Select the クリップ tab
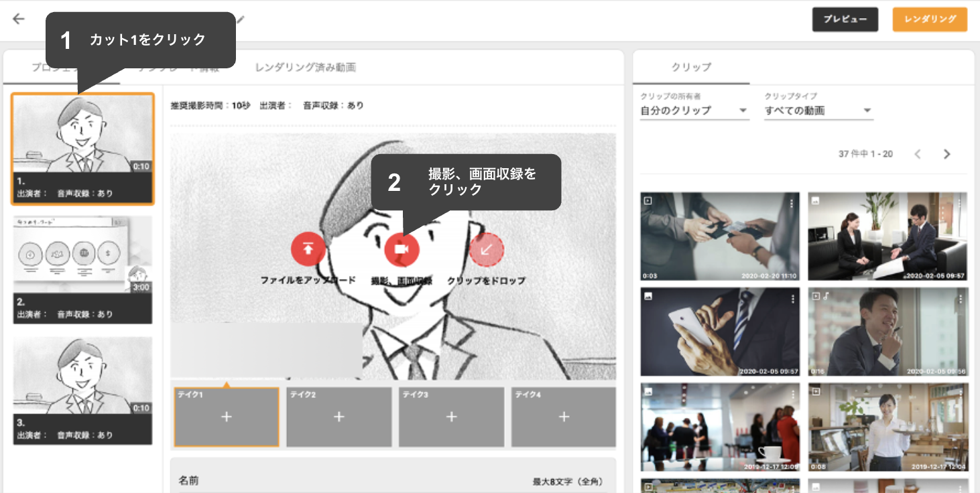 coord(691,68)
